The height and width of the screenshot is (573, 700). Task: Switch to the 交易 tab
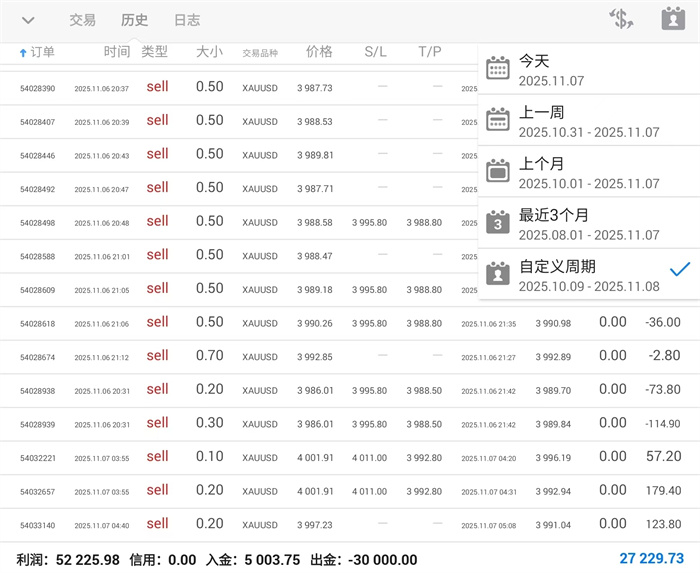pyautogui.click(x=83, y=20)
